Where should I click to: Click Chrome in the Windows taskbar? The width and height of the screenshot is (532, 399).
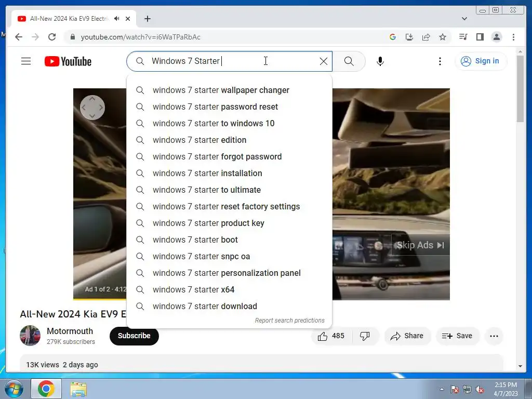[46, 389]
